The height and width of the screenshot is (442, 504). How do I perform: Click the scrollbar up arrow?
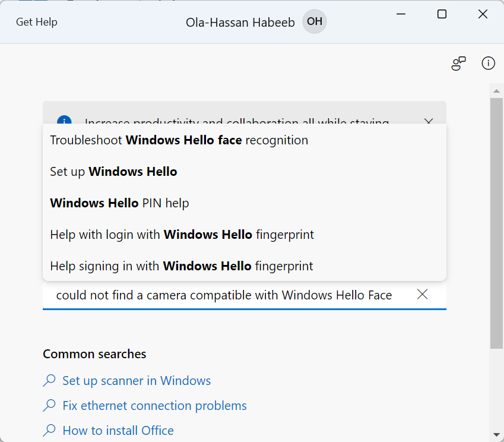[497, 91]
